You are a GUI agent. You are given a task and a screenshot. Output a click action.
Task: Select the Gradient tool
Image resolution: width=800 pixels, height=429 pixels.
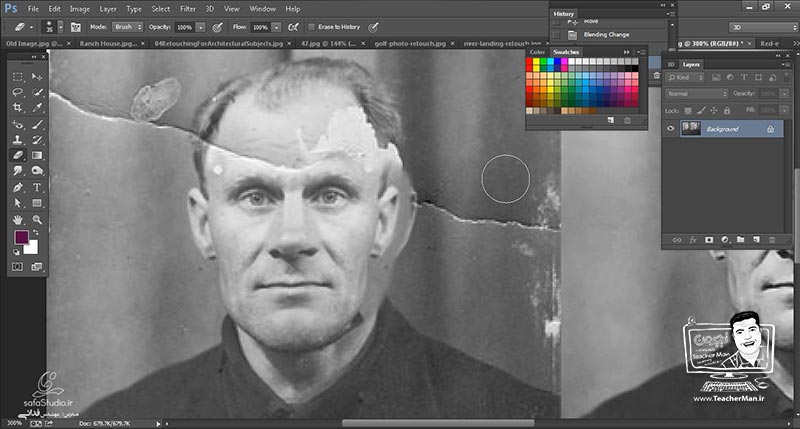coord(37,155)
